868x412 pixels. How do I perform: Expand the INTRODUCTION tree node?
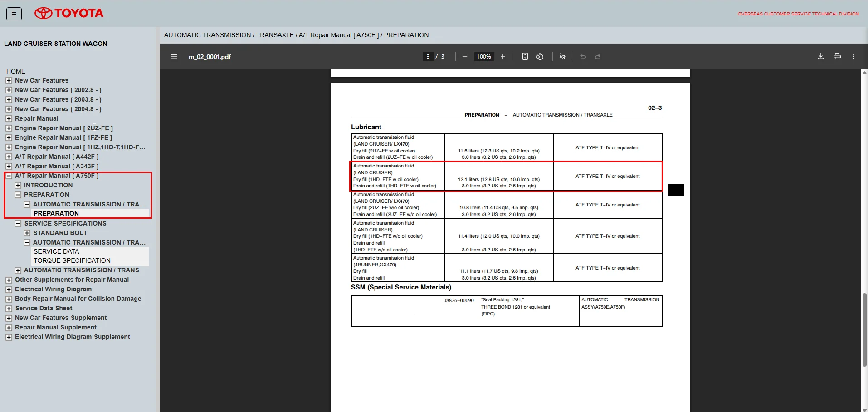(x=18, y=186)
